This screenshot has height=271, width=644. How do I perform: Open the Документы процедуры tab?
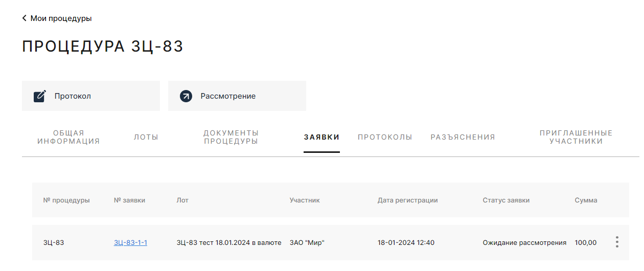coord(231,137)
